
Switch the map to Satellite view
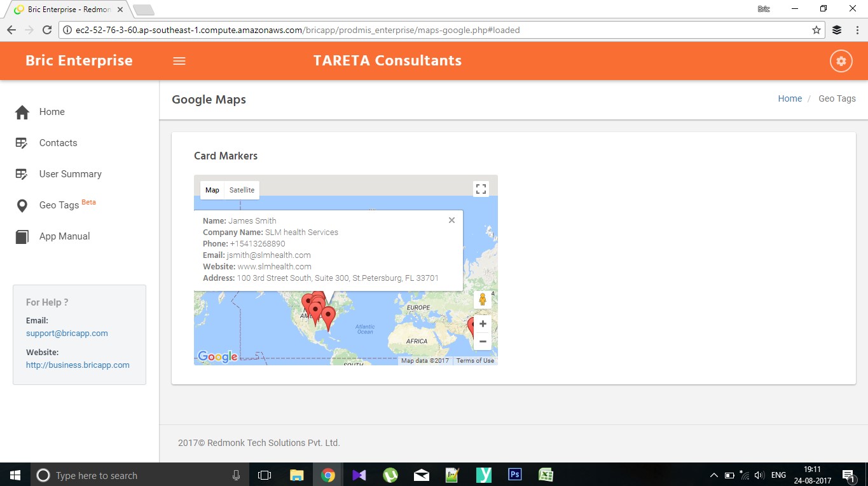pos(242,190)
